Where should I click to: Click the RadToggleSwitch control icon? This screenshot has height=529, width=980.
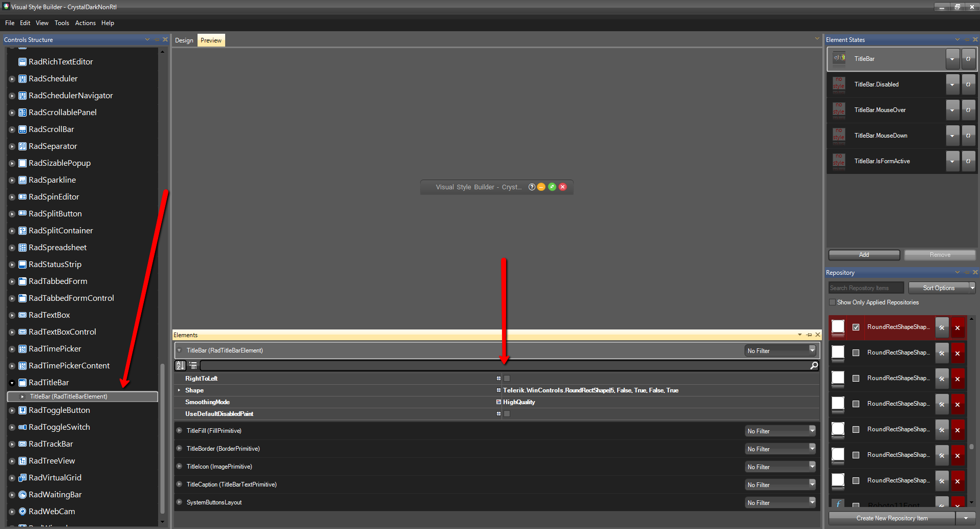pos(23,427)
